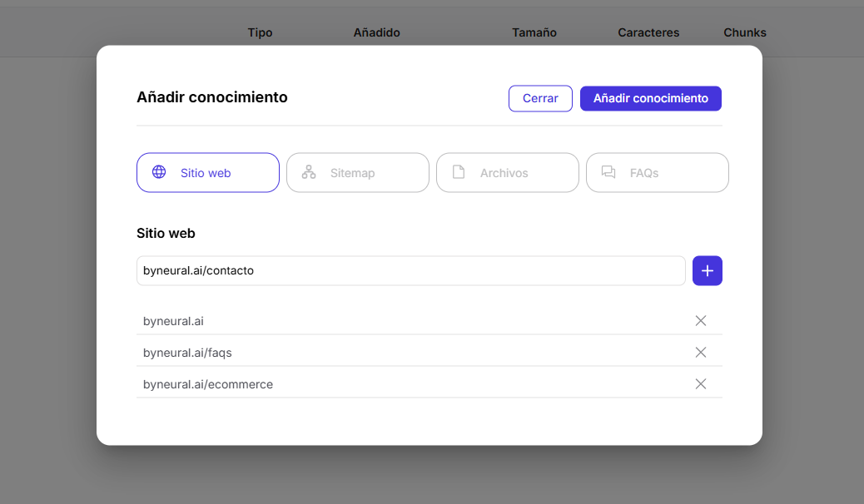
Task: Open the Archivos tab
Action: 507,172
